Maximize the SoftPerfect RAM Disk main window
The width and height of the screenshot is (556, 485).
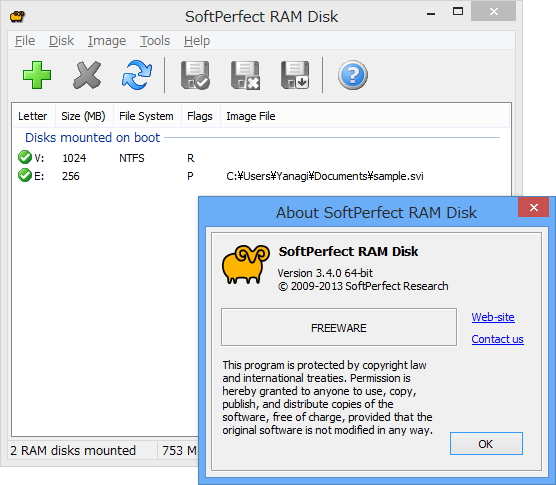pos(458,12)
